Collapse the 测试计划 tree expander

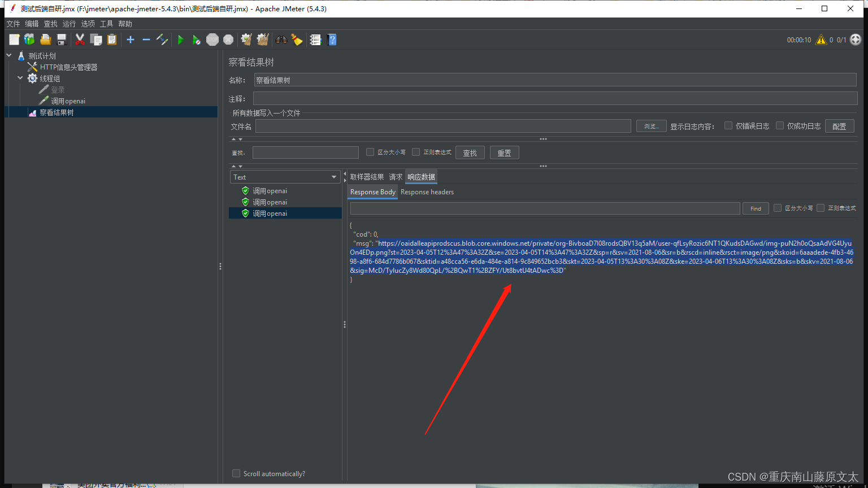point(9,55)
